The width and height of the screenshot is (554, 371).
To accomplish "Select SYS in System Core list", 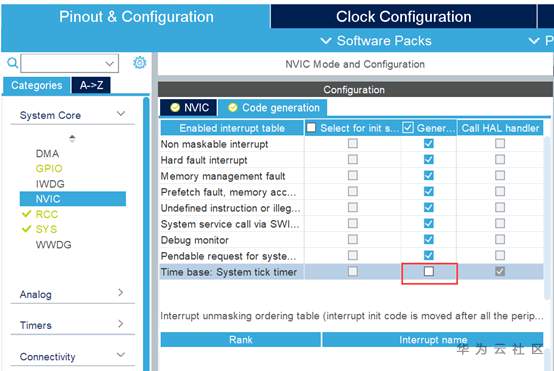I will tap(46, 229).
